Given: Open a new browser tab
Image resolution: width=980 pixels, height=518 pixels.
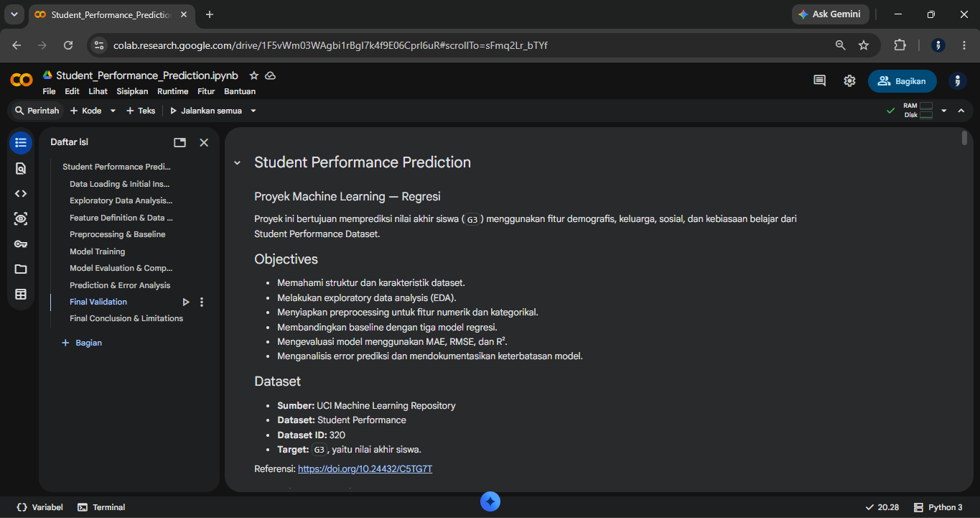Looking at the screenshot, I should pyautogui.click(x=210, y=14).
